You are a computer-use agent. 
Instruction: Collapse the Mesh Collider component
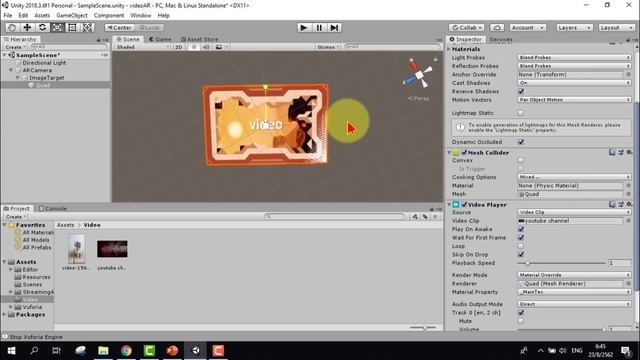coord(449,153)
